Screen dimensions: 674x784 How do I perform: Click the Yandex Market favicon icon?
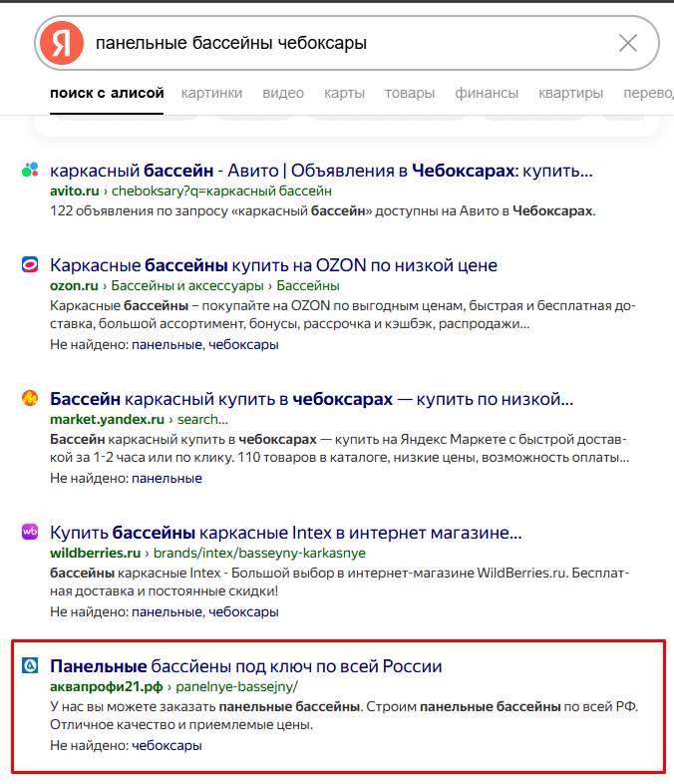pyautogui.click(x=30, y=399)
